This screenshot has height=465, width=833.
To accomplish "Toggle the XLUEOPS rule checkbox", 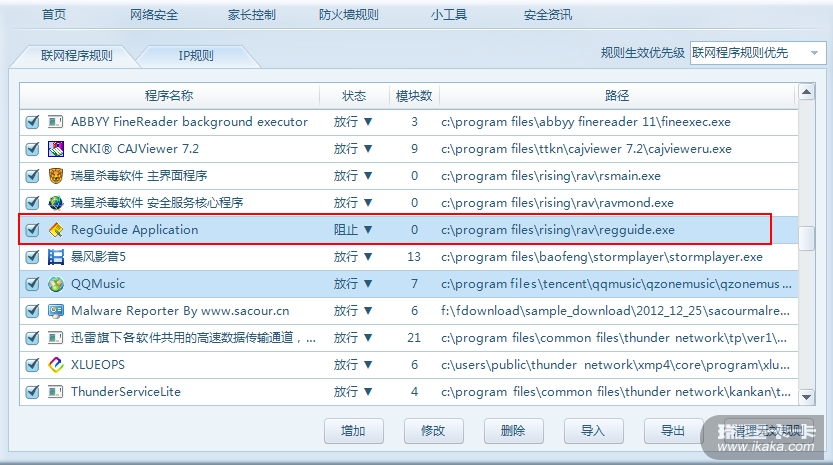I will [x=32, y=365].
